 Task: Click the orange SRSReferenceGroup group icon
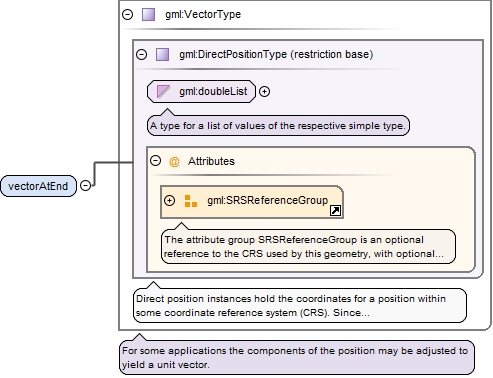(191, 201)
